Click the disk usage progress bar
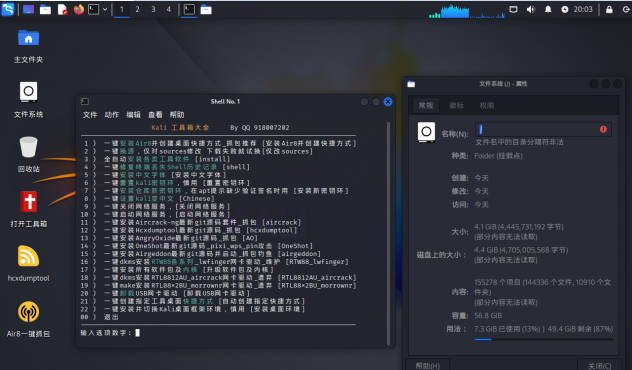 click(543, 339)
